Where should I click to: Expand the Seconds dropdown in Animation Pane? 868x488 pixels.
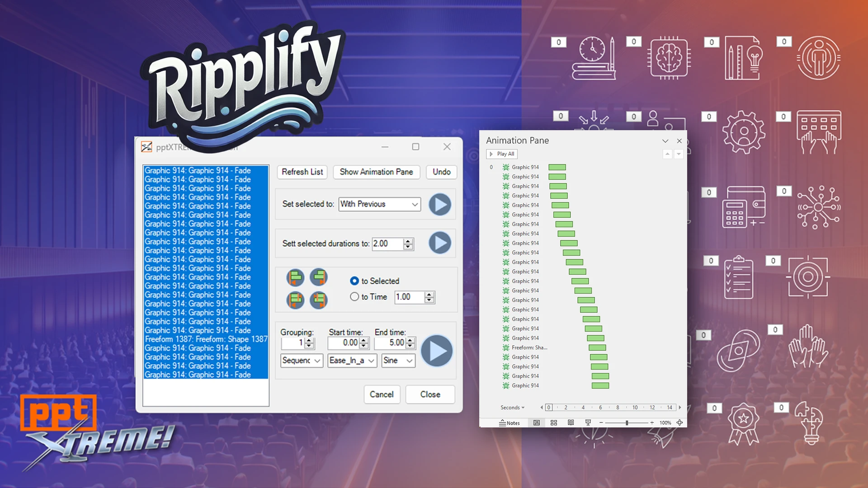tap(513, 408)
